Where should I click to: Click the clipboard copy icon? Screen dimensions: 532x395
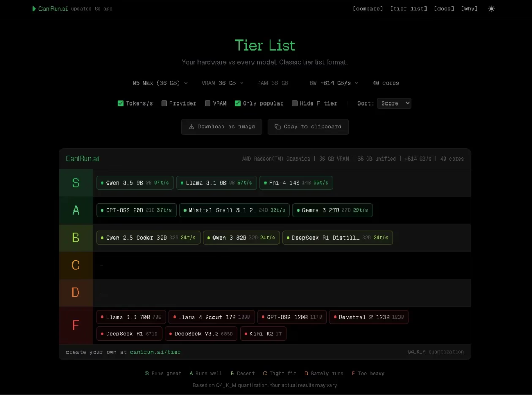[x=277, y=127]
